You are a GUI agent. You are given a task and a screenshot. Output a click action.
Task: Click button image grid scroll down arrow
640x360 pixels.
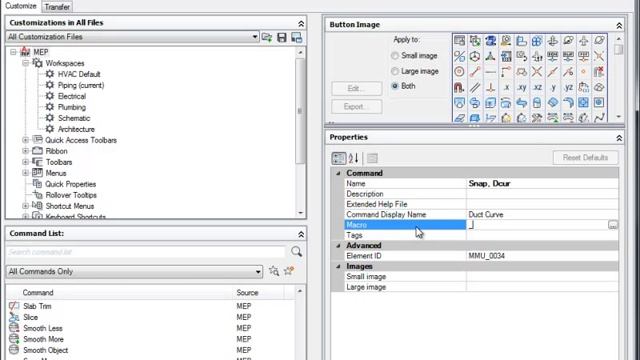[619, 117]
